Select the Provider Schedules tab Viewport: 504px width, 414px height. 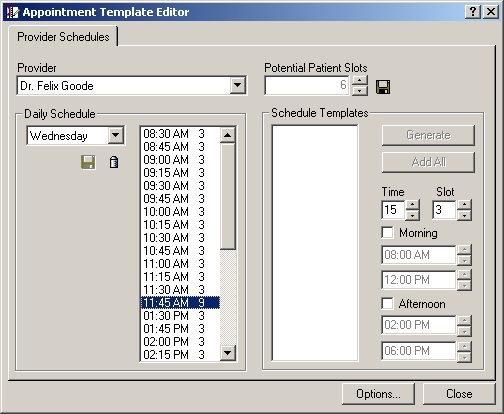(x=63, y=37)
